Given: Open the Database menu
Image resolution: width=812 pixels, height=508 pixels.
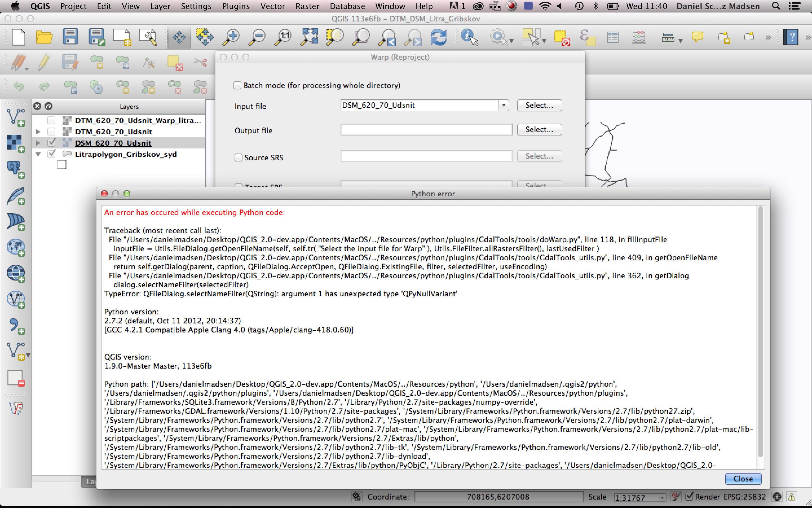Looking at the screenshot, I should click(347, 6).
